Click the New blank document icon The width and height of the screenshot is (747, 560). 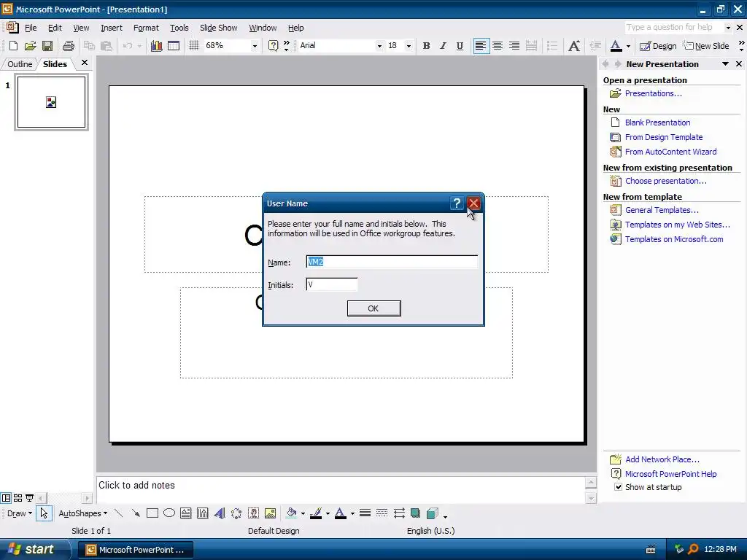click(x=13, y=46)
